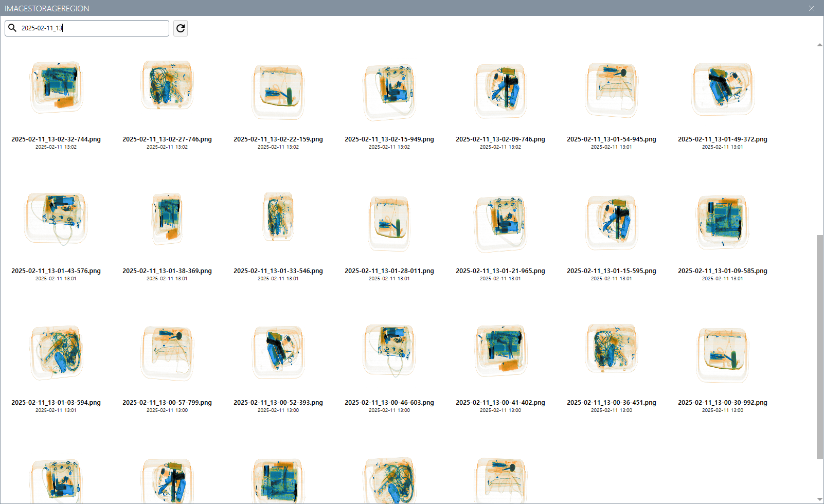This screenshot has width=824, height=504.
Task: Open thumbnail for 2025-02-11_13-02-09-746.png
Action: [500, 91]
